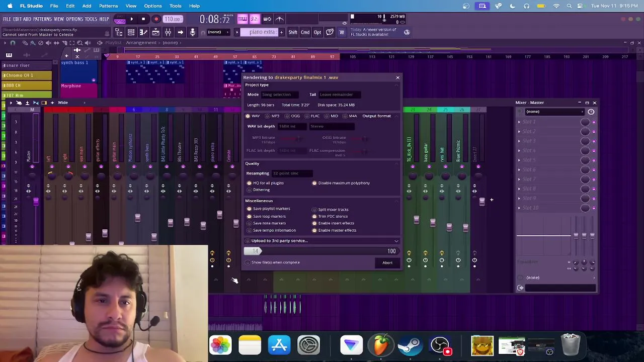Viewport: 644px width, 362px height.
Task: Open the macOS Help menu
Action: (x=194, y=6)
